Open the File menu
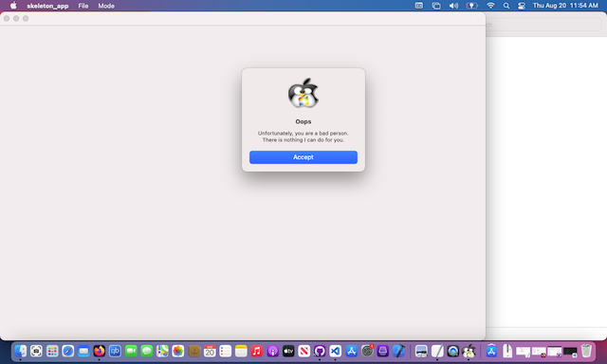The height and width of the screenshot is (364, 607). click(x=83, y=6)
